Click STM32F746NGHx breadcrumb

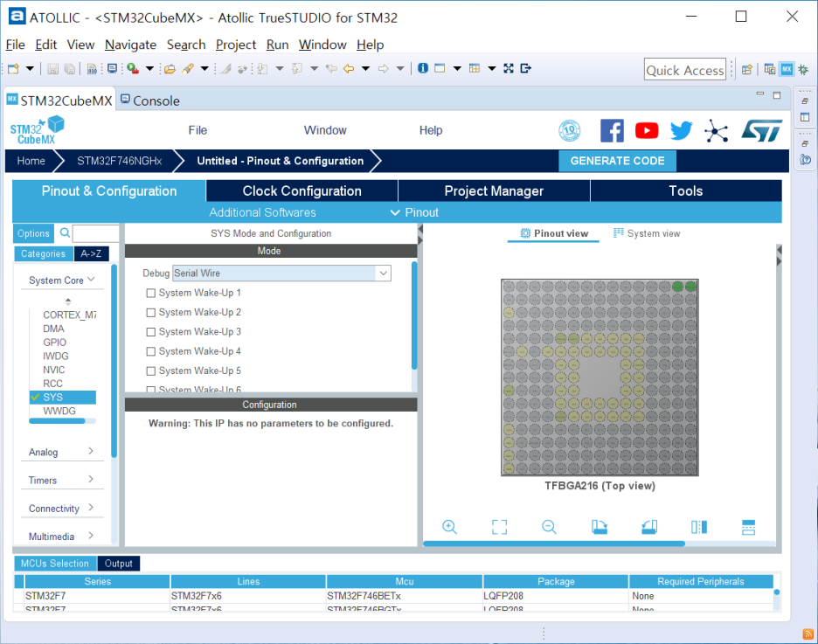[120, 161]
